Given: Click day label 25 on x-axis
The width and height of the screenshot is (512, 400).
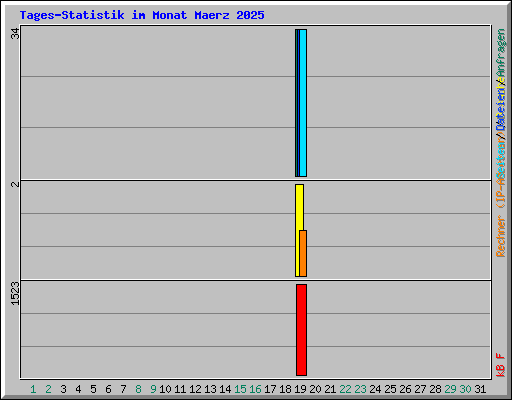Looking at the screenshot, I should [x=390, y=389].
